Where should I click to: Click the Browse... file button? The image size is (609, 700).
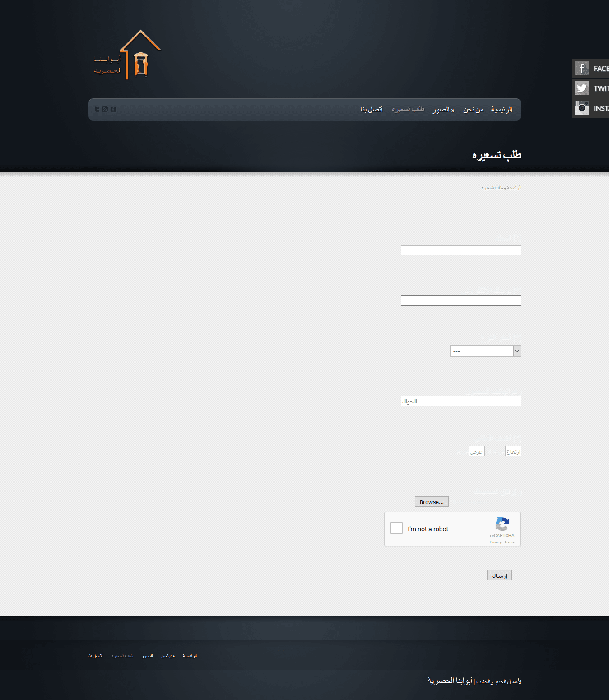click(x=432, y=502)
